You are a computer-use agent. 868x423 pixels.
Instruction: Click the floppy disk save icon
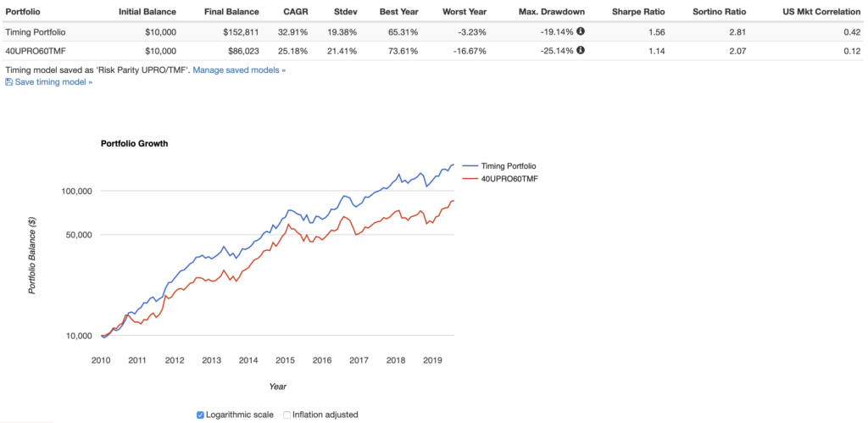click(9, 82)
